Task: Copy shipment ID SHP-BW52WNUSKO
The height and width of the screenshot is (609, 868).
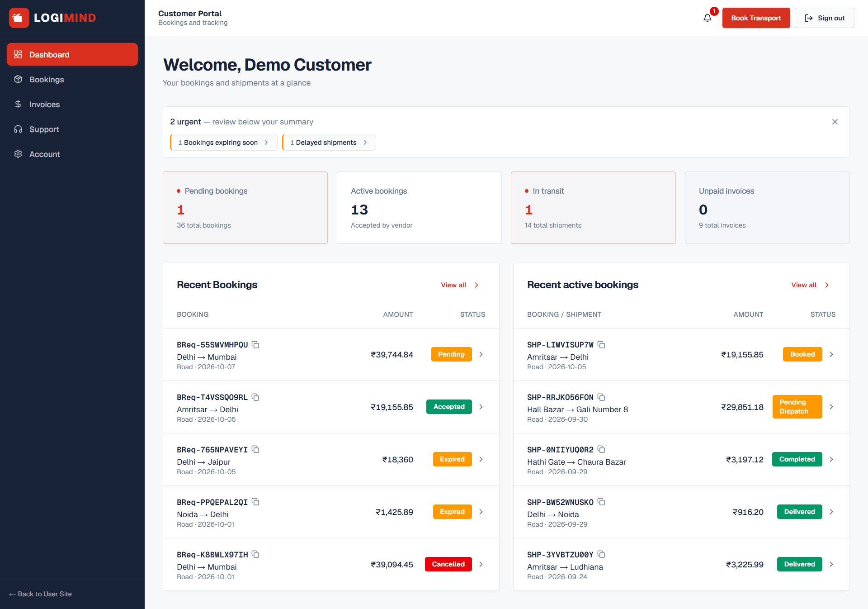Action: (x=601, y=502)
